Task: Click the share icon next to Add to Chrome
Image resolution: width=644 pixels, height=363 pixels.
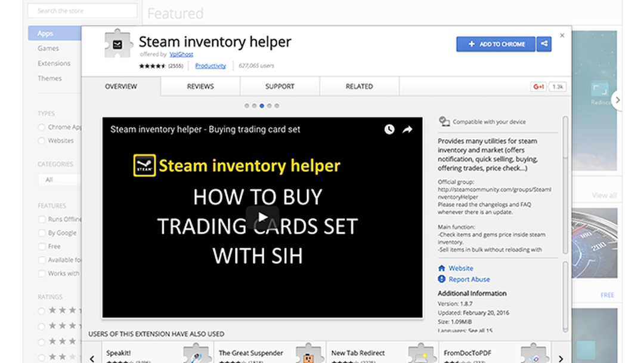Action: pyautogui.click(x=544, y=44)
